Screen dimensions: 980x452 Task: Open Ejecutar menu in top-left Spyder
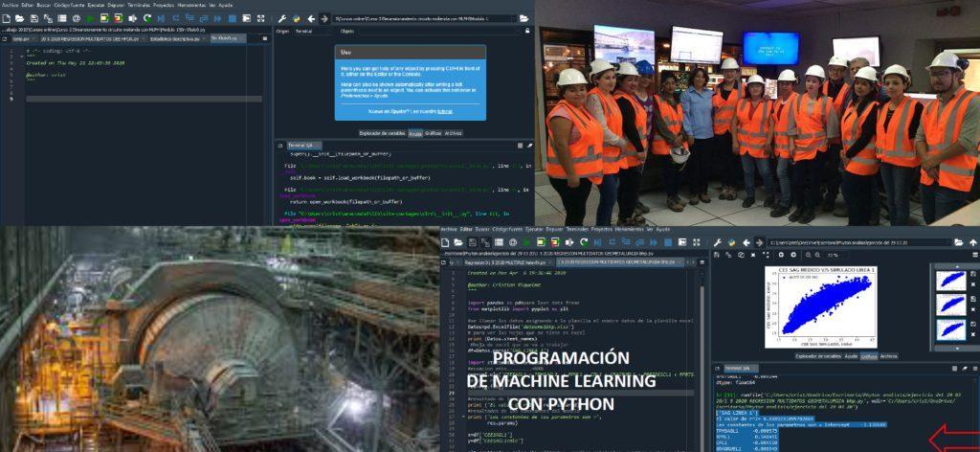tap(97, 5)
